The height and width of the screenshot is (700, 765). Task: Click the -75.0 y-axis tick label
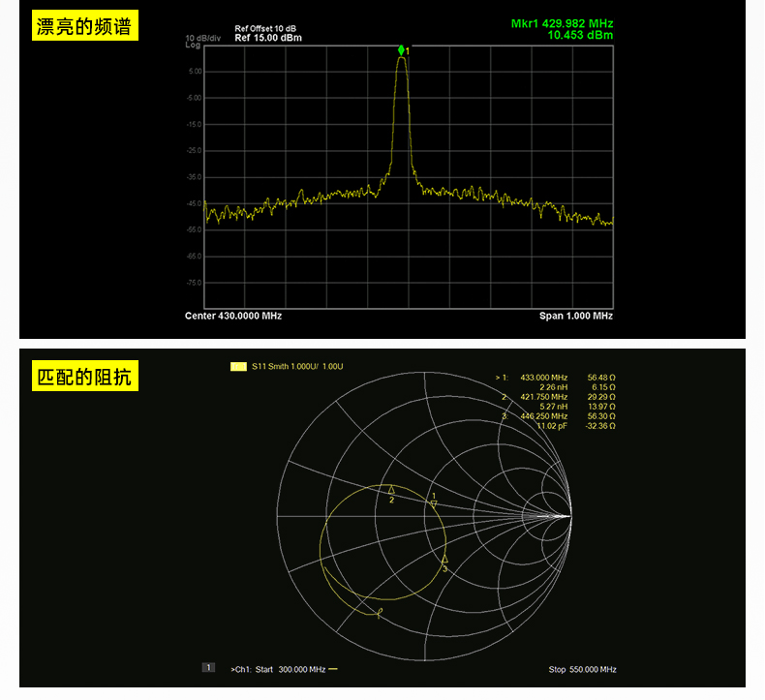click(194, 283)
